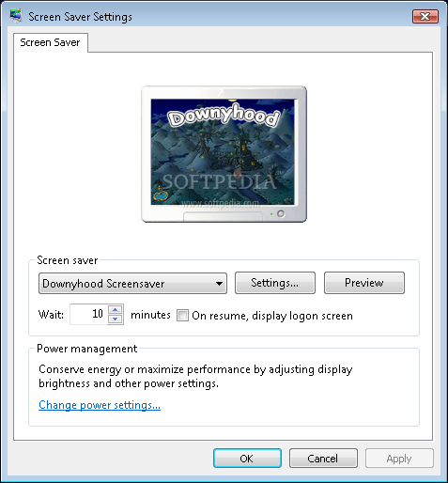Click the Screen Saver Settings title icon
Screen dimensions: 448x483
[16, 16]
